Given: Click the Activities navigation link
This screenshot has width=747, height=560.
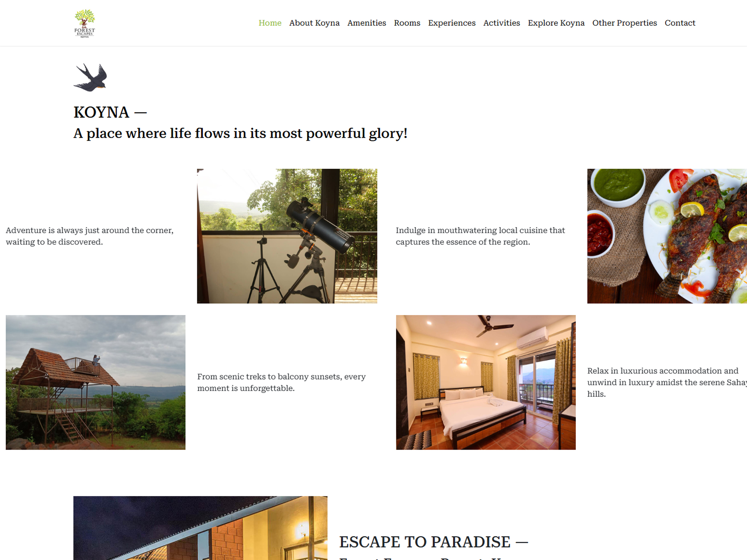Looking at the screenshot, I should (502, 23).
